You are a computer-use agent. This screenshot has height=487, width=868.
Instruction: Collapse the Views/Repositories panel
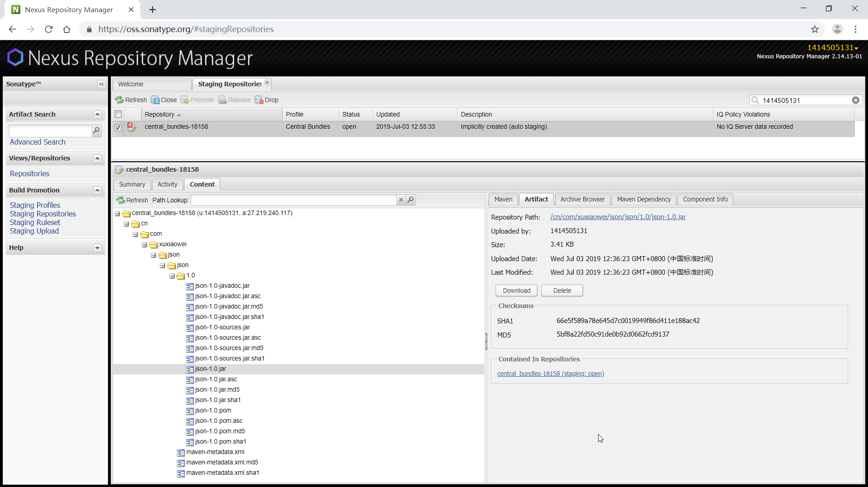[97, 158]
